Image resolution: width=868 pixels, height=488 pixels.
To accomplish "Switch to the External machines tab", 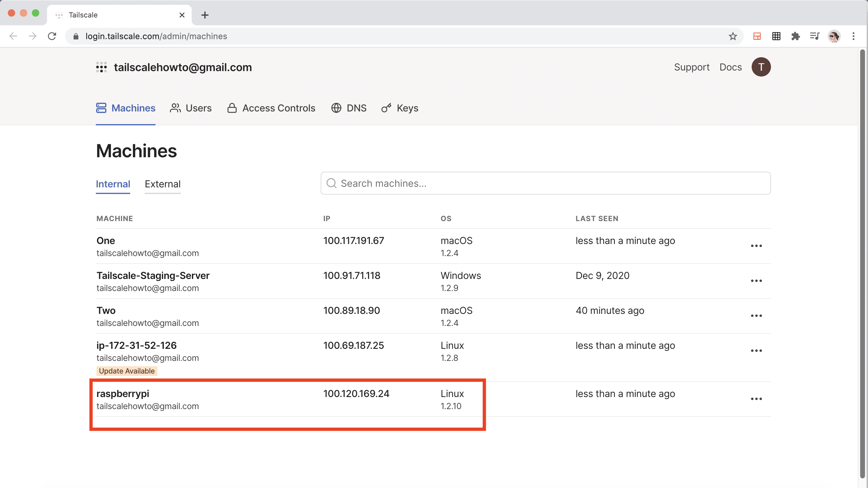I will (x=162, y=183).
